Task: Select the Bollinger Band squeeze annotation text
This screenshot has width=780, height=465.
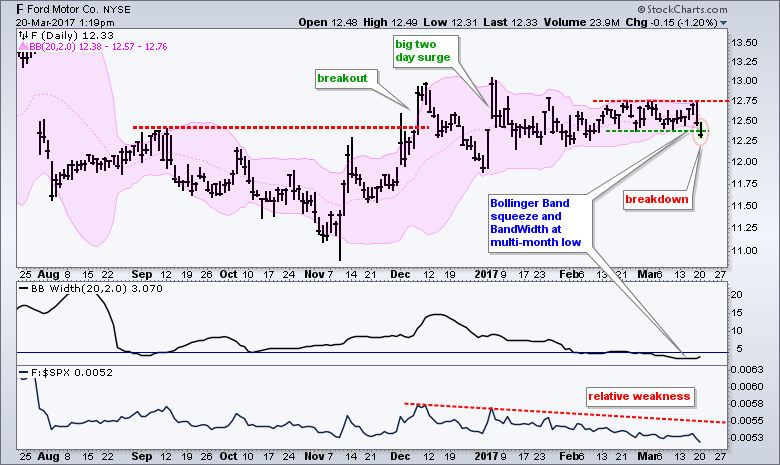Action: tap(536, 223)
